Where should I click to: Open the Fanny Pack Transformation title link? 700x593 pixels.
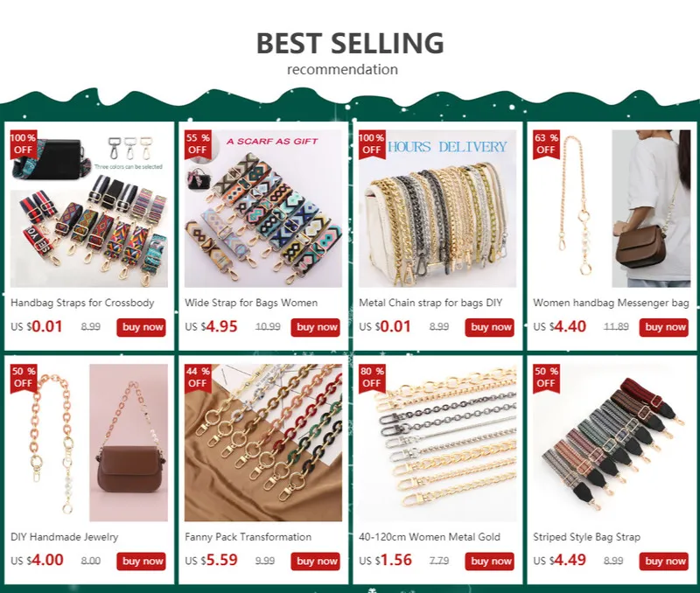[248, 537]
